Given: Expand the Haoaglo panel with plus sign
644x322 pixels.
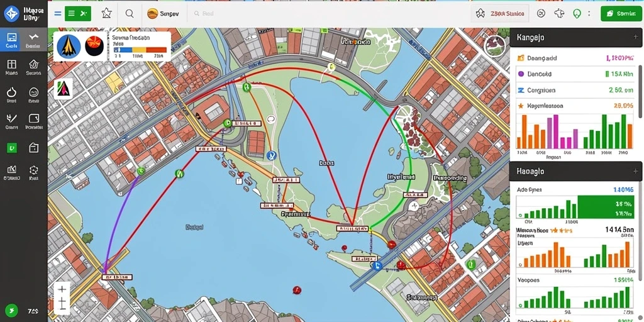Looking at the screenshot, I should (636, 171).
